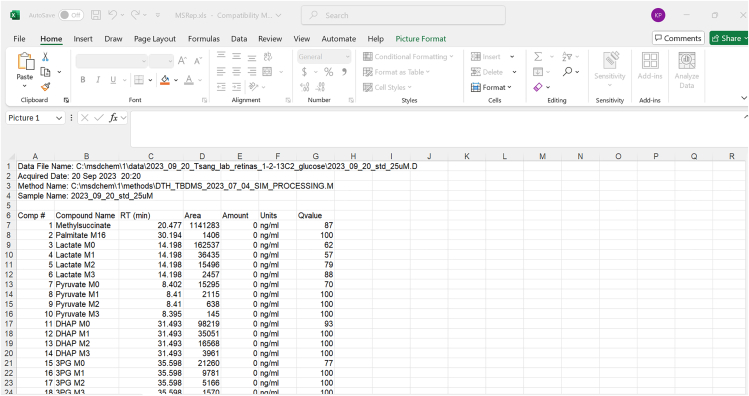This screenshot has height=396, width=749.
Task: Click the Save icon in title bar
Action: pyautogui.click(x=96, y=15)
